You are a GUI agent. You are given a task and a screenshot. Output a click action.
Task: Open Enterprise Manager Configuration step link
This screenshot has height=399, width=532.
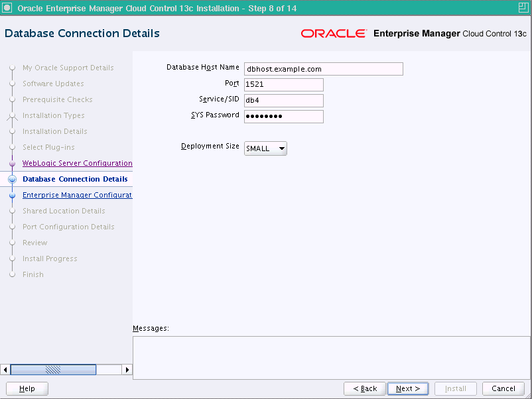tap(78, 195)
